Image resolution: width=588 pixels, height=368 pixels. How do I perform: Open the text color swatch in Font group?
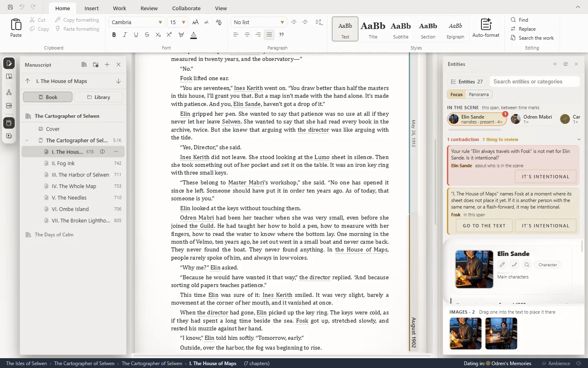click(194, 35)
